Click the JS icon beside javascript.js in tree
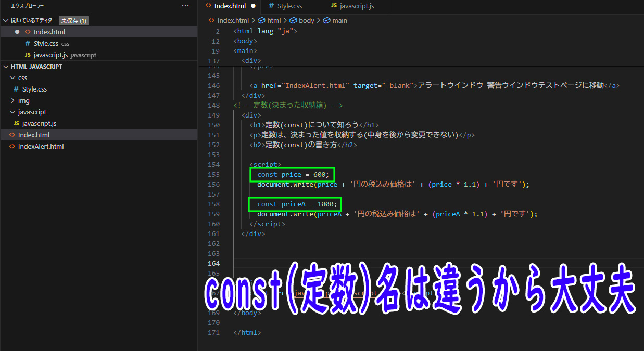644x351 pixels. tap(16, 124)
